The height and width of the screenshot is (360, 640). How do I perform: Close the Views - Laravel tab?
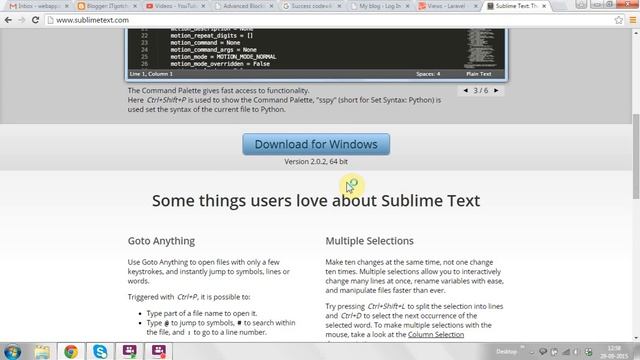point(476,6)
